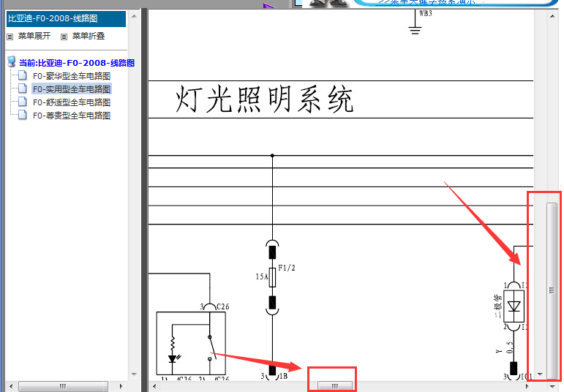Screen dimensions: 564x392
Task: Click the computer icon beside 当前:比亚迪-F0-2008-线路图
Action: point(12,62)
